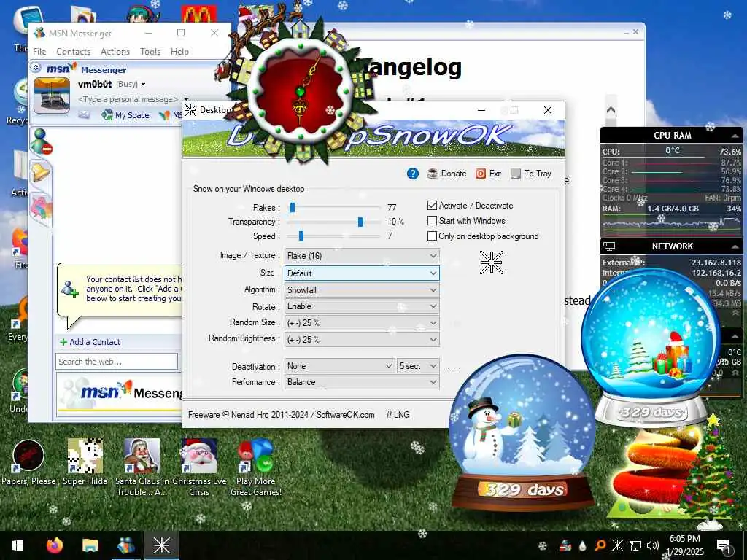
Task: Open the Windows Start menu
Action: pos(18,545)
